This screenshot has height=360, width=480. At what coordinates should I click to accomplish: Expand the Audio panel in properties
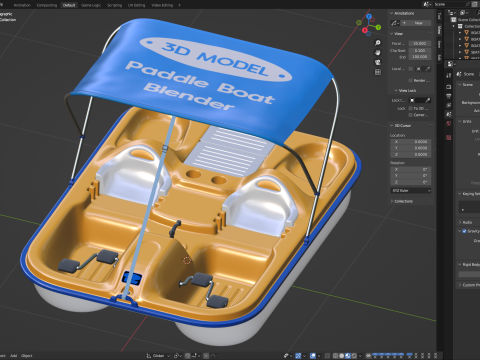460,222
